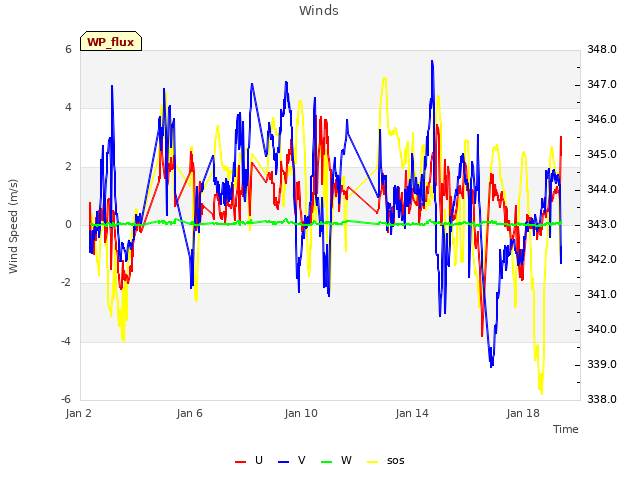
Task: Click the yellow sos minimum near Jan 19
Action: tap(542, 393)
